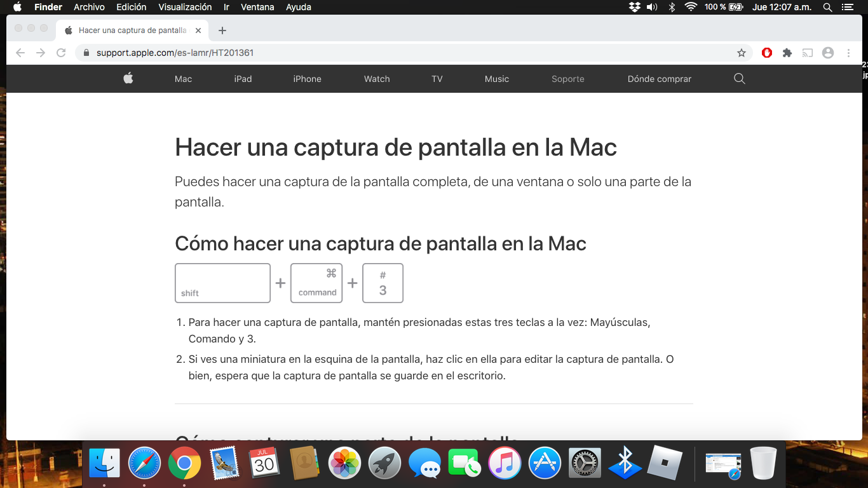Viewport: 868px width, 488px height.
Task: Open Calendar showing JUL 30 in Dock
Action: pyautogui.click(x=264, y=463)
